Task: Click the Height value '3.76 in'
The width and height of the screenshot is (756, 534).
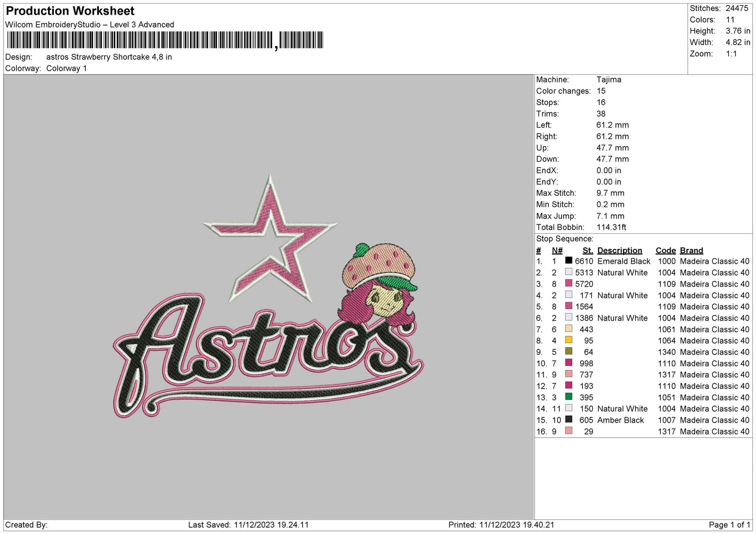Action: (738, 31)
